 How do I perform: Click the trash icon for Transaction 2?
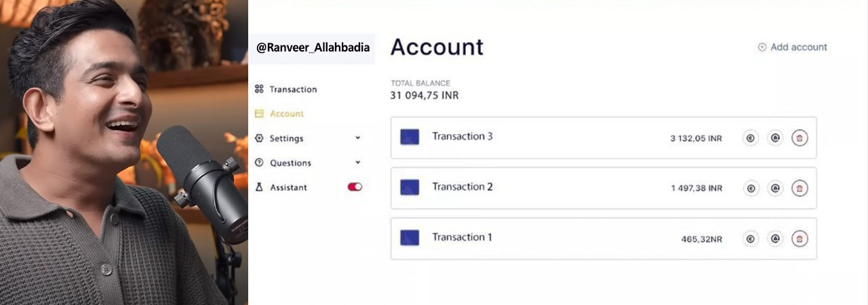(800, 188)
